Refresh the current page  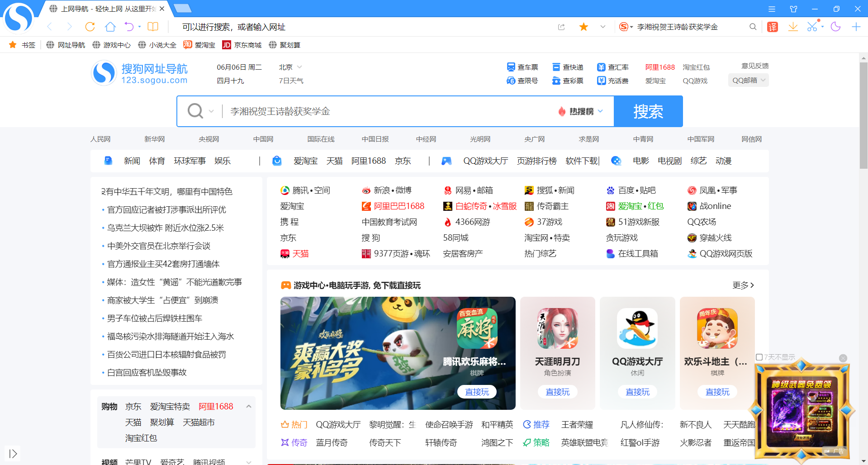(90, 27)
